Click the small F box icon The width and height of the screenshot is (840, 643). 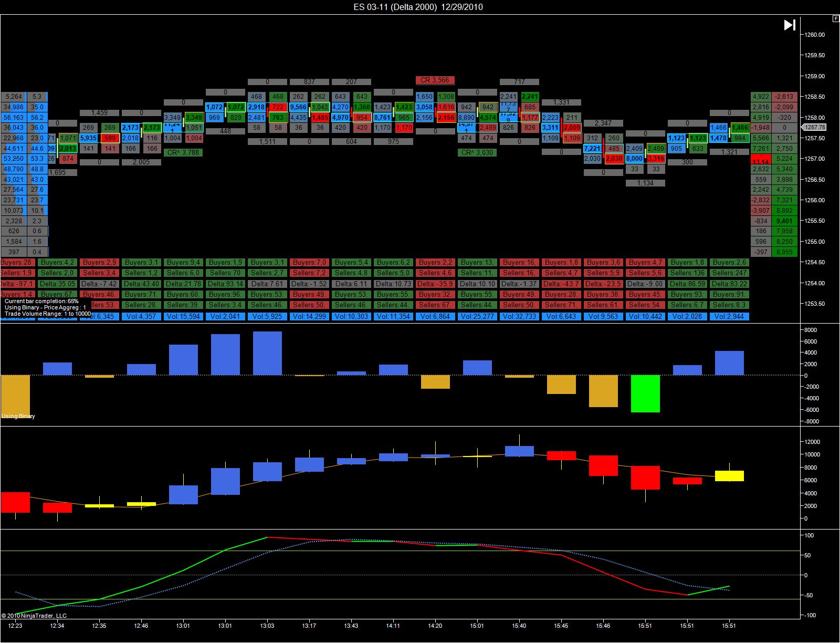[835, 18]
